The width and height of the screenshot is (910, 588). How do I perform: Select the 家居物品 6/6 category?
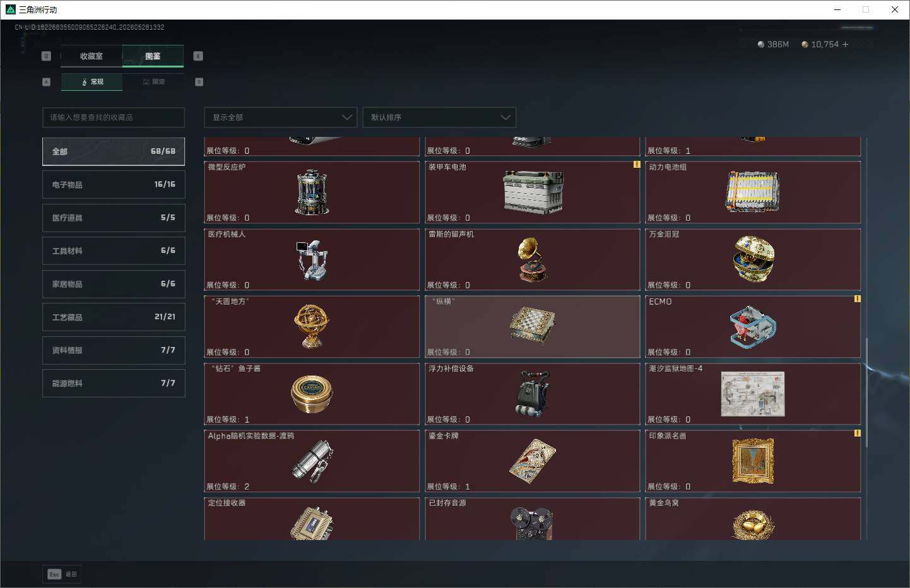point(114,284)
